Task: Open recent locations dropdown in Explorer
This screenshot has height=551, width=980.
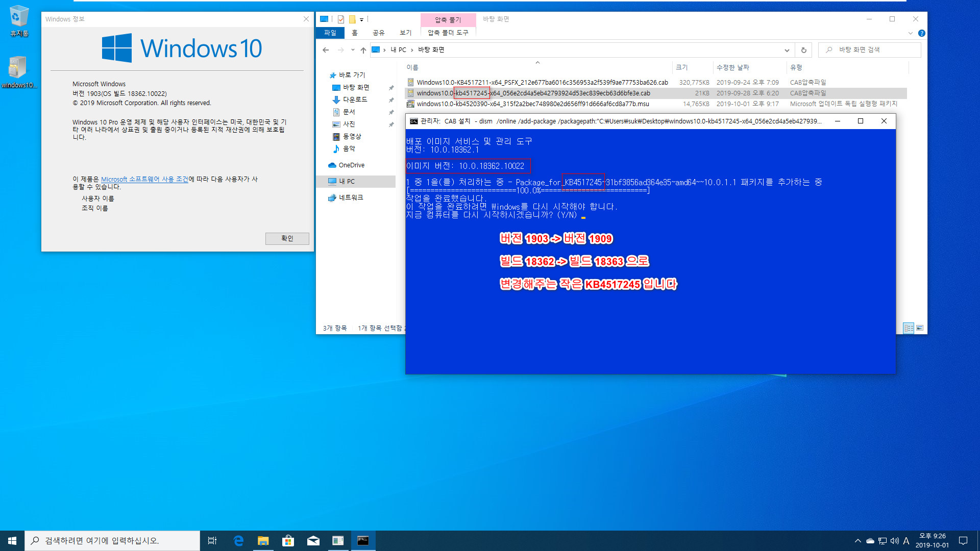Action: [x=353, y=50]
